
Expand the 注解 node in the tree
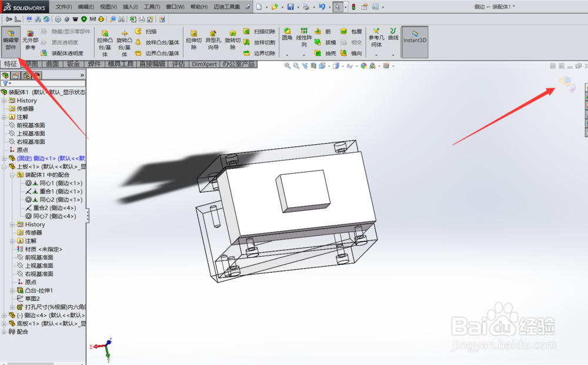[4, 118]
